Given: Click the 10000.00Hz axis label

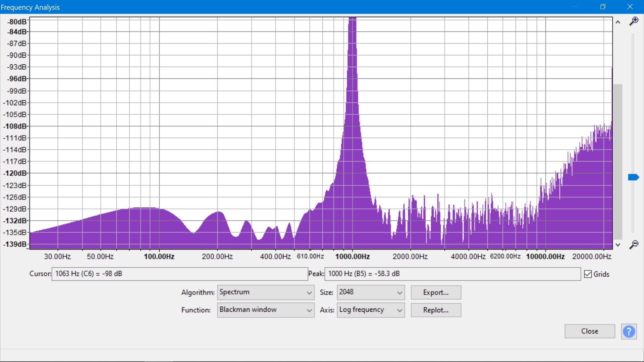Looking at the screenshot, I should [x=545, y=257].
